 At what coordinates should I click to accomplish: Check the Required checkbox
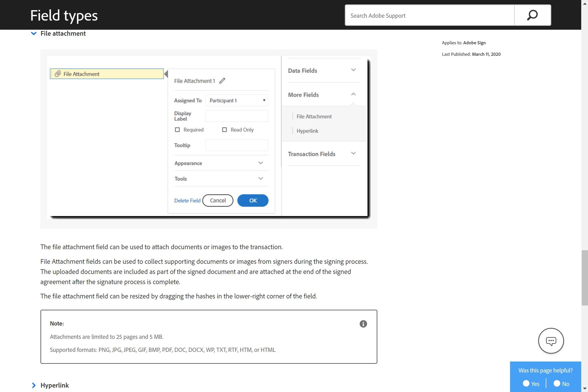pos(177,130)
